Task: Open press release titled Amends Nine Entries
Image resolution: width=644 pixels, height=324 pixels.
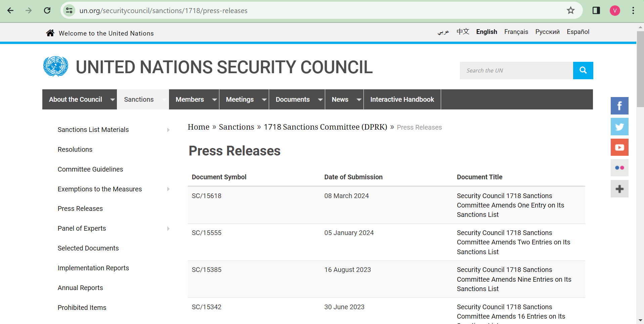Action: point(514,279)
